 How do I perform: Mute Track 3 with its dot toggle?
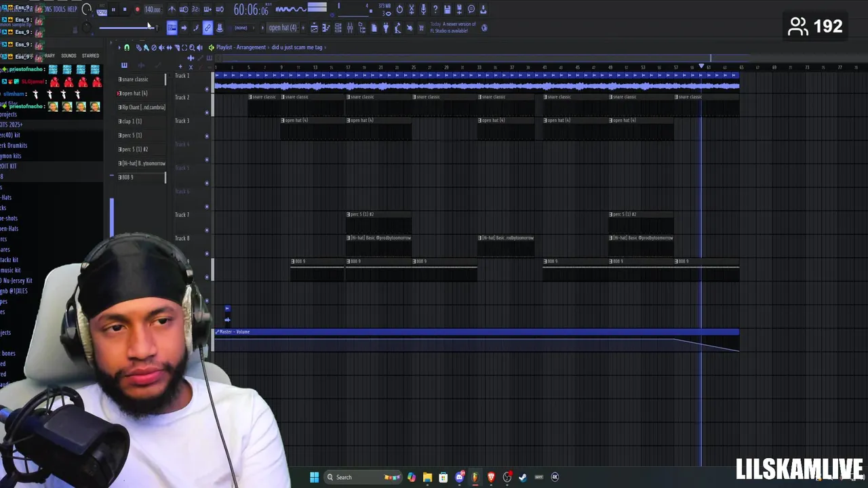pos(207,136)
